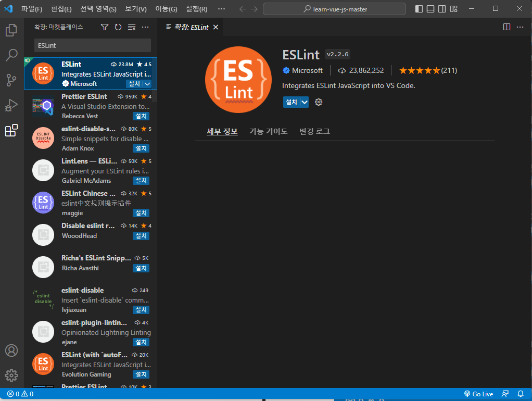
Task: Click the errors and warnings status indicator
Action: (20, 394)
